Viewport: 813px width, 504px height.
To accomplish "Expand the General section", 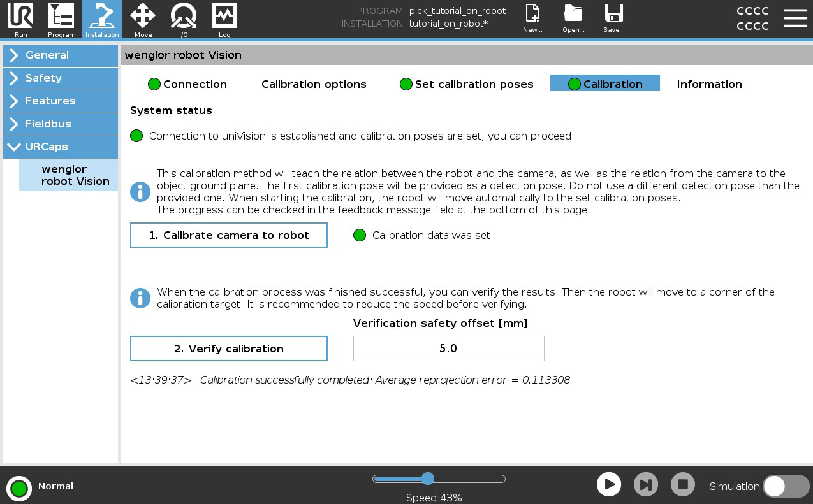I will (61, 55).
